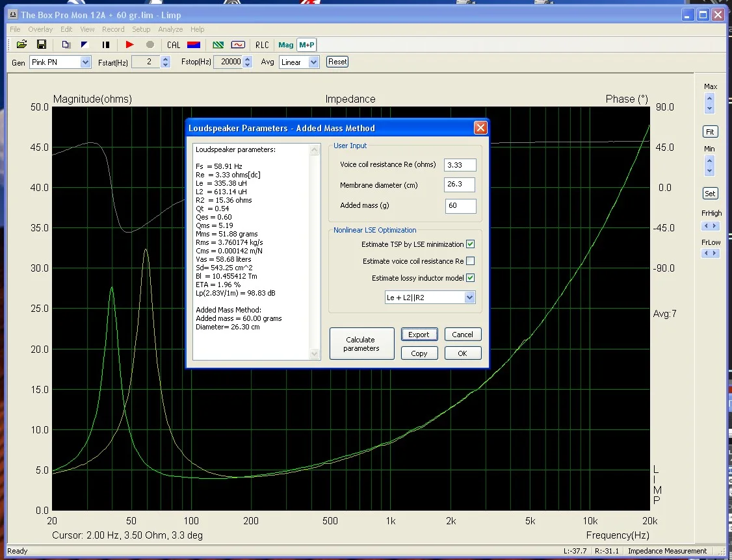Image resolution: width=732 pixels, height=560 pixels.
Task: Open the RLC measurement tool
Action: (x=262, y=45)
